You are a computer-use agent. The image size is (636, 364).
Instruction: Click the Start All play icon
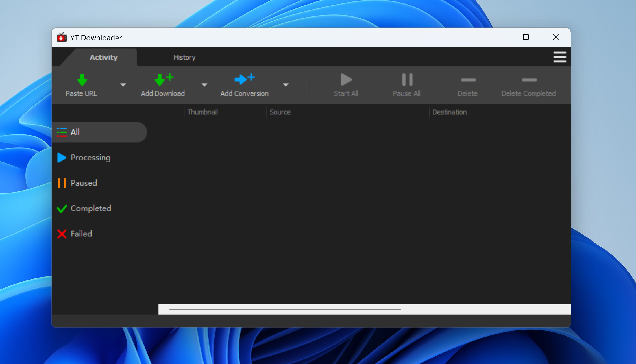coord(346,80)
